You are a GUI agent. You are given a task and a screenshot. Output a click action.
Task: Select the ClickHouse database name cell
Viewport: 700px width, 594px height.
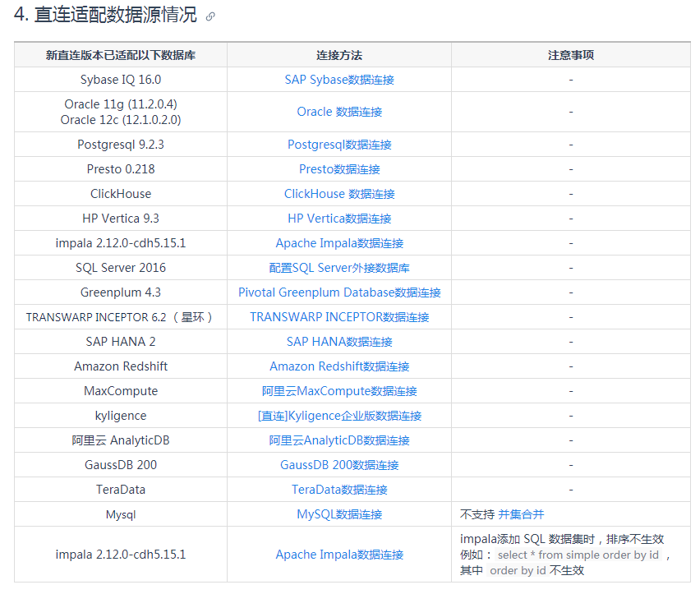[121, 194]
